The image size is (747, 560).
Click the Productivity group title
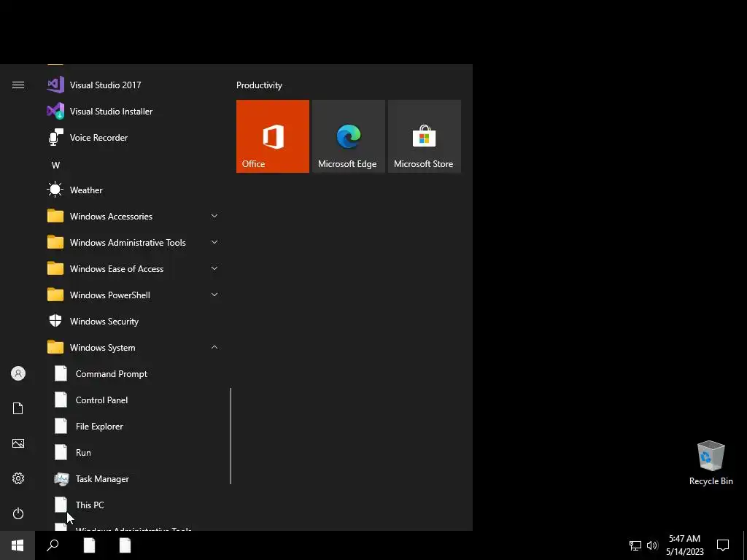259,85
